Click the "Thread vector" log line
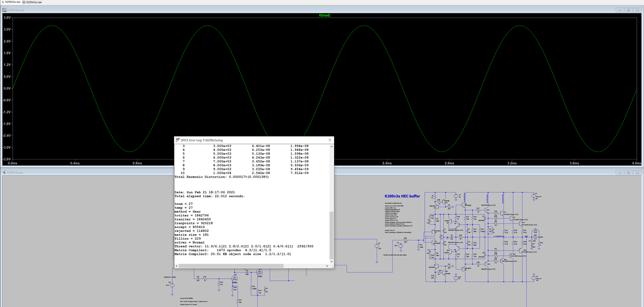The image size is (644, 307). (244, 246)
